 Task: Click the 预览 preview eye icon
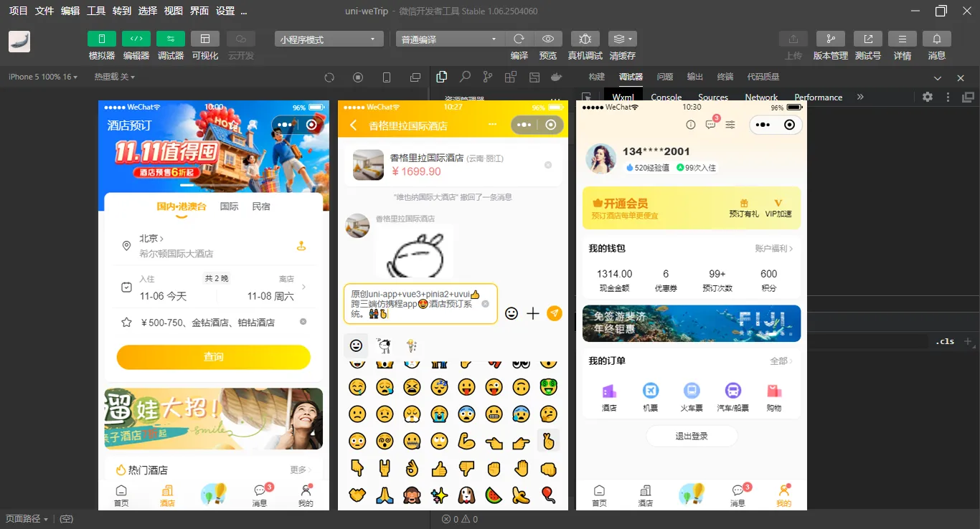[548, 39]
